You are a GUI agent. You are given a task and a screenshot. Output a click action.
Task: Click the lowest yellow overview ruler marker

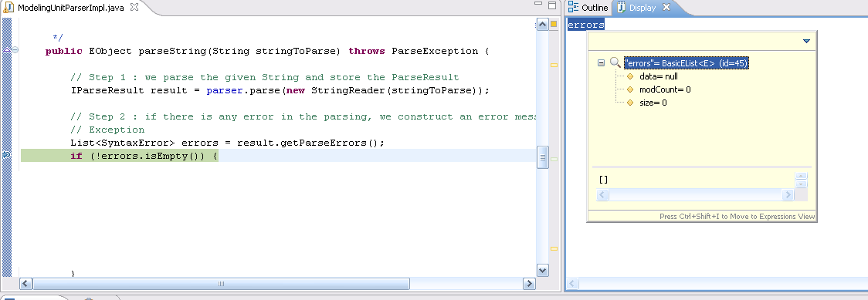[x=554, y=249]
